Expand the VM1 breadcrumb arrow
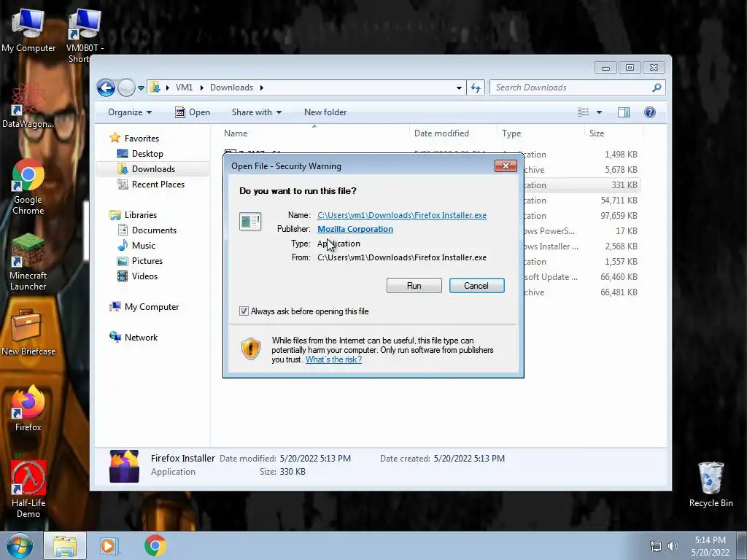The image size is (747, 560). point(201,87)
